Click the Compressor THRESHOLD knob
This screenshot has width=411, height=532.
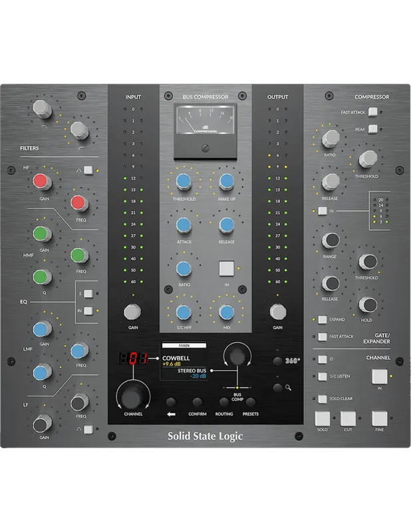point(368,159)
